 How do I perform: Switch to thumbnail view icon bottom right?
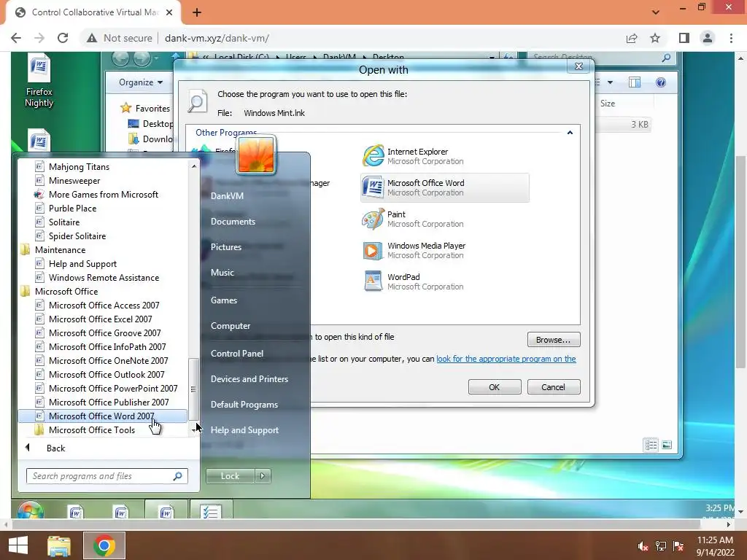click(x=667, y=446)
